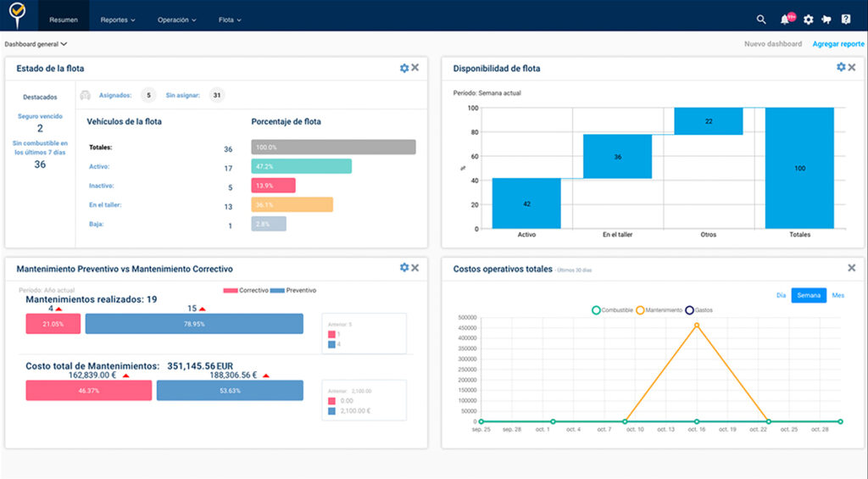Switch to the Resumen tab

pos(64,19)
